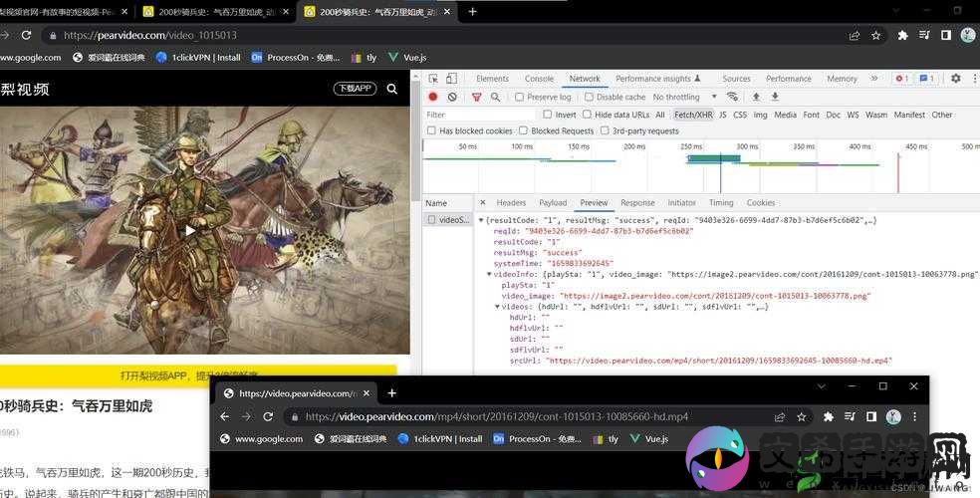Screen dimensions: 980x498
Task: Open DevTools settings gear
Action: (956, 78)
